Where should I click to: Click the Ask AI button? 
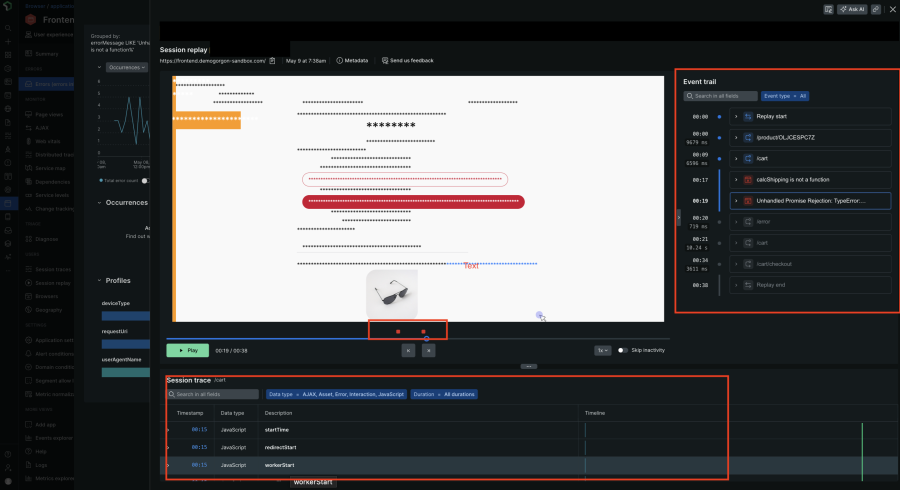(x=852, y=9)
